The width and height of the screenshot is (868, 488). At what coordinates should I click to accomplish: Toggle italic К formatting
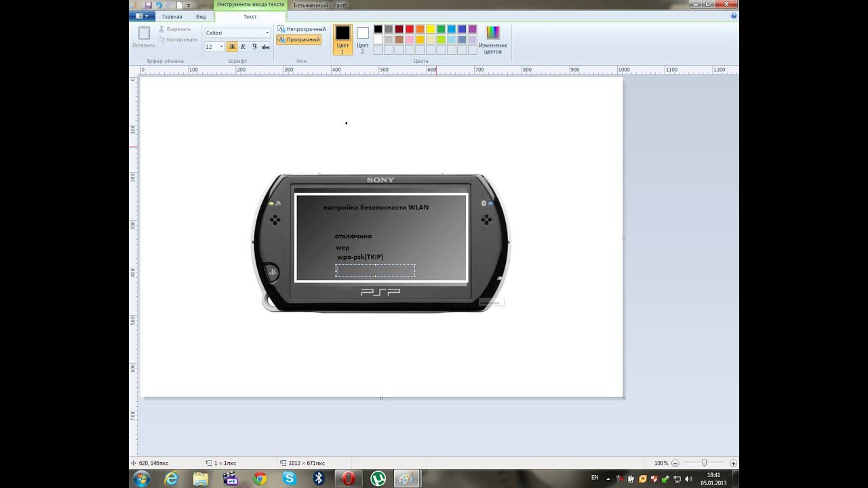(x=243, y=47)
